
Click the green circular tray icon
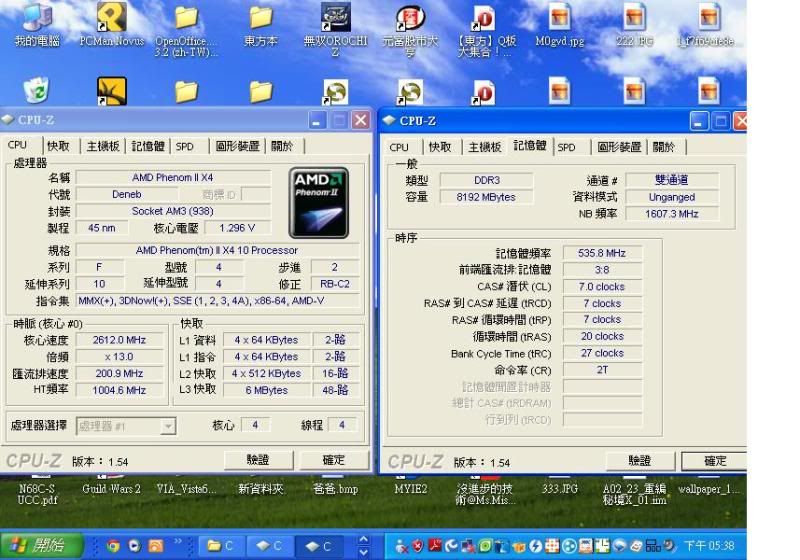tap(485, 546)
